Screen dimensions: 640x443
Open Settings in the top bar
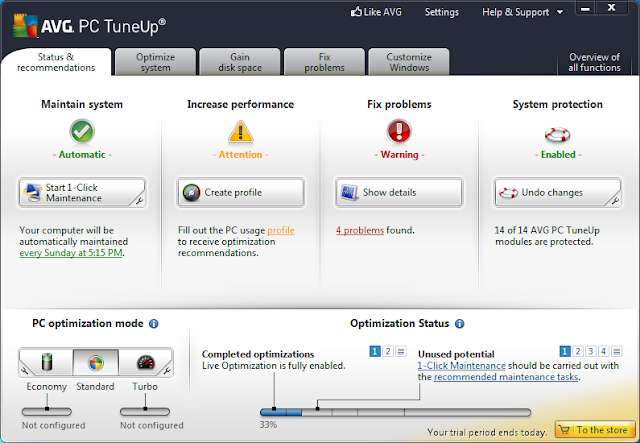(442, 12)
